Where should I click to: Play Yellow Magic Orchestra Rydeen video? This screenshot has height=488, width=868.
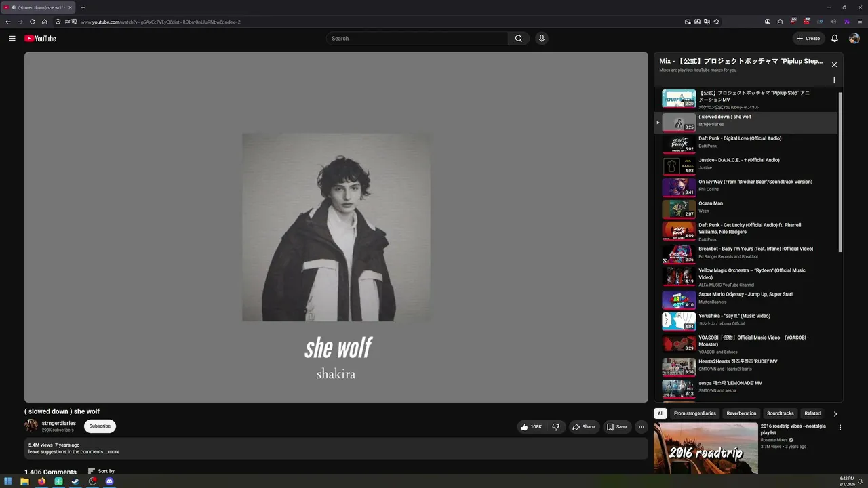point(746,277)
